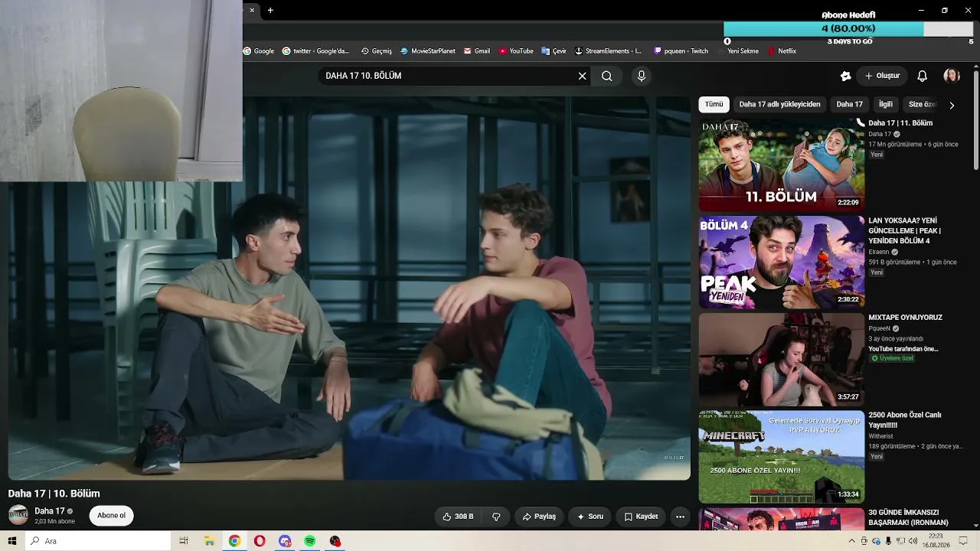Open more actions three-dot menu under video
980x551 pixels.
tap(680, 517)
